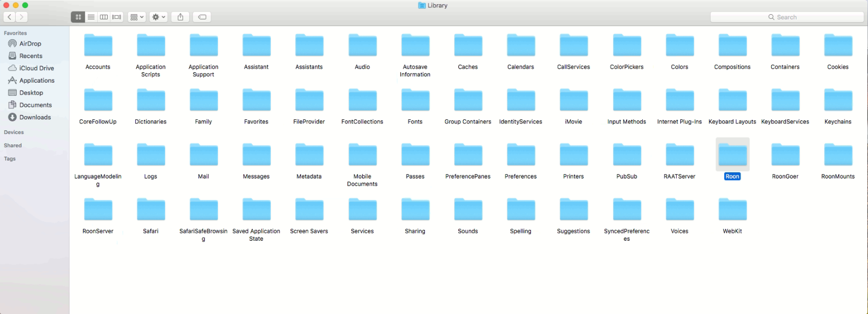Image resolution: width=868 pixels, height=314 pixels.
Task: Go back with the left arrow
Action: (x=9, y=17)
